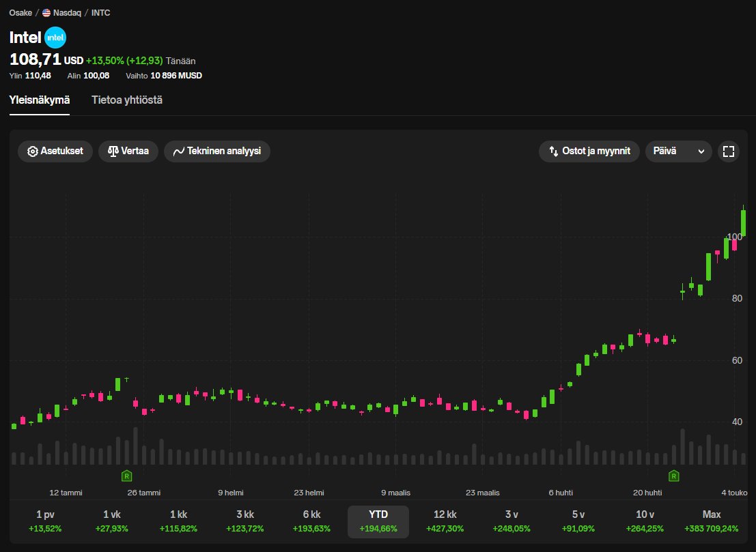
Task: Click the 20 huhti date label
Action: [x=647, y=493]
